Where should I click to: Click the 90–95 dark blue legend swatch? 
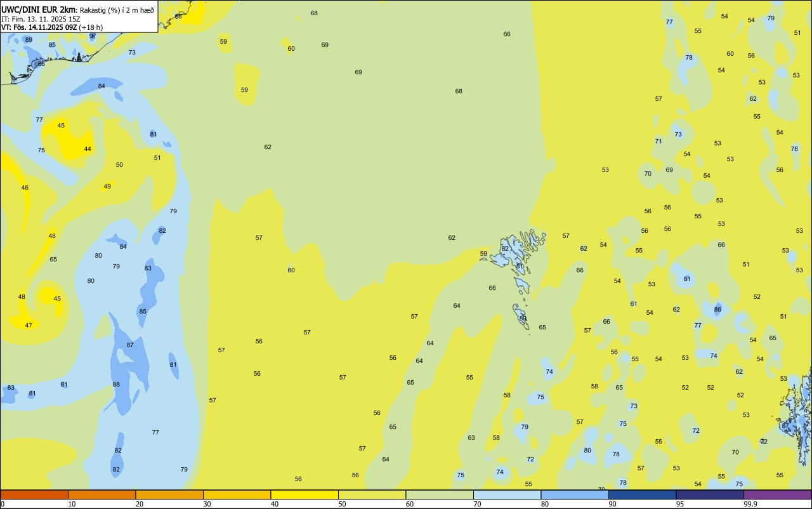(642, 494)
